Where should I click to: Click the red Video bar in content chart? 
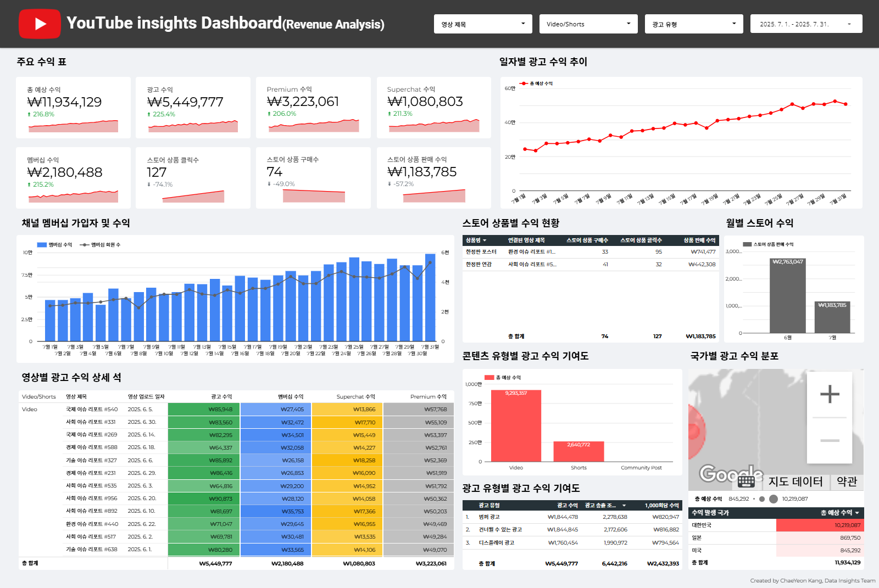pos(516,425)
